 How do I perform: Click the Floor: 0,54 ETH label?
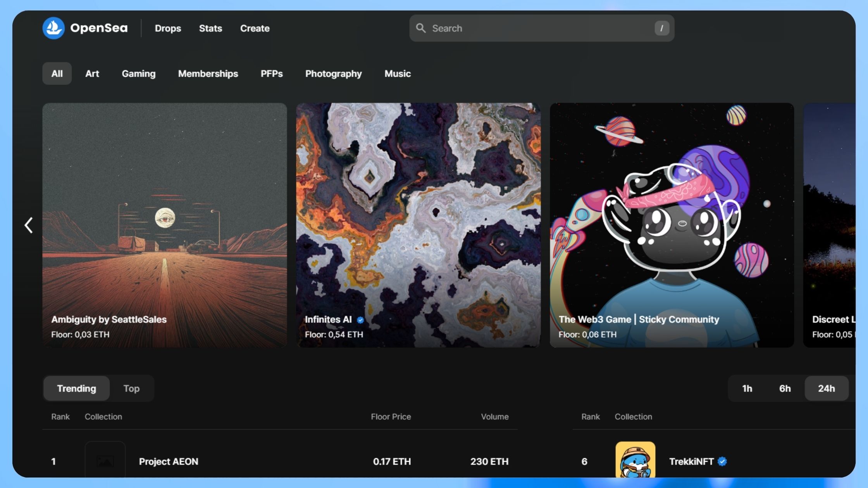[334, 334]
